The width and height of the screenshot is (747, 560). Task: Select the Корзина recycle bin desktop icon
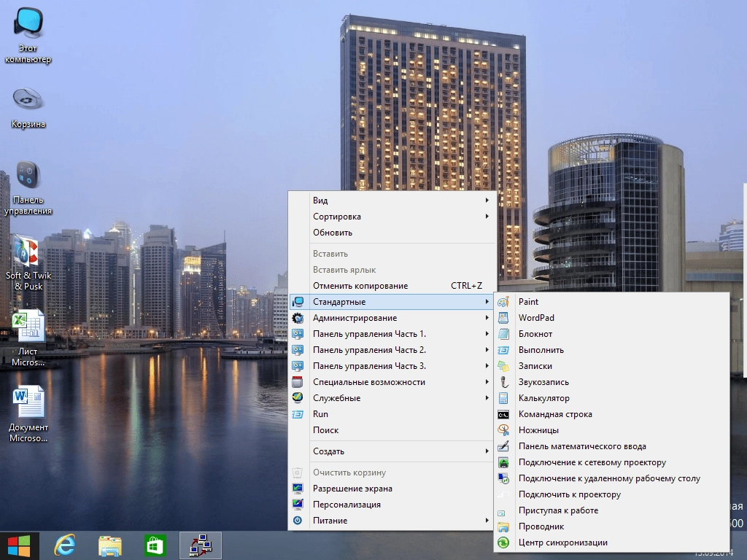coord(28,108)
